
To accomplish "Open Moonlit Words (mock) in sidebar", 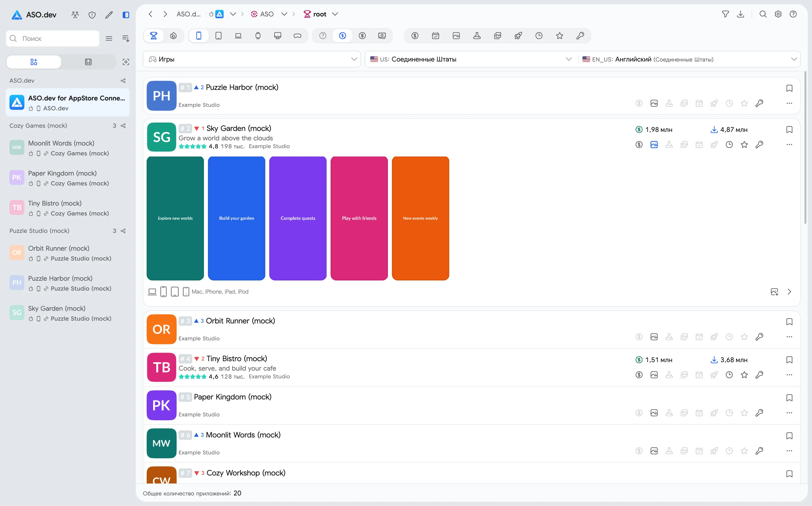I will coord(68,148).
